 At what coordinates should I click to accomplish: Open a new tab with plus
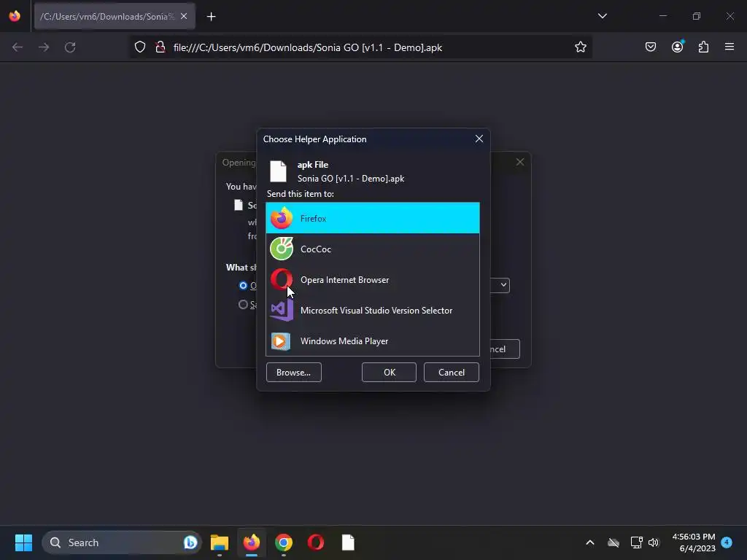tap(211, 17)
